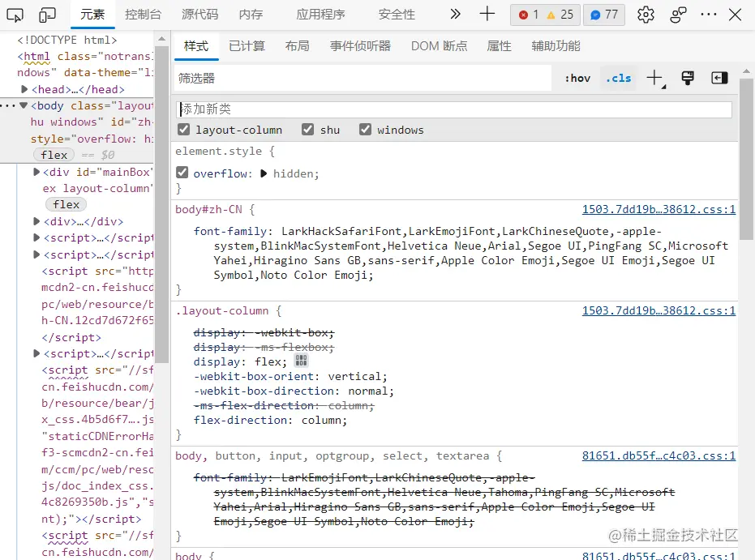Open the 控制台 tab

pos(143,15)
